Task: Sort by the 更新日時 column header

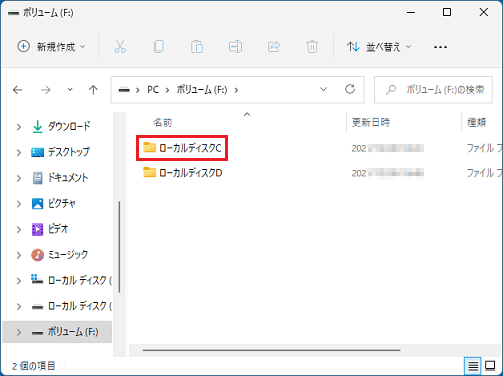Action: [x=371, y=123]
